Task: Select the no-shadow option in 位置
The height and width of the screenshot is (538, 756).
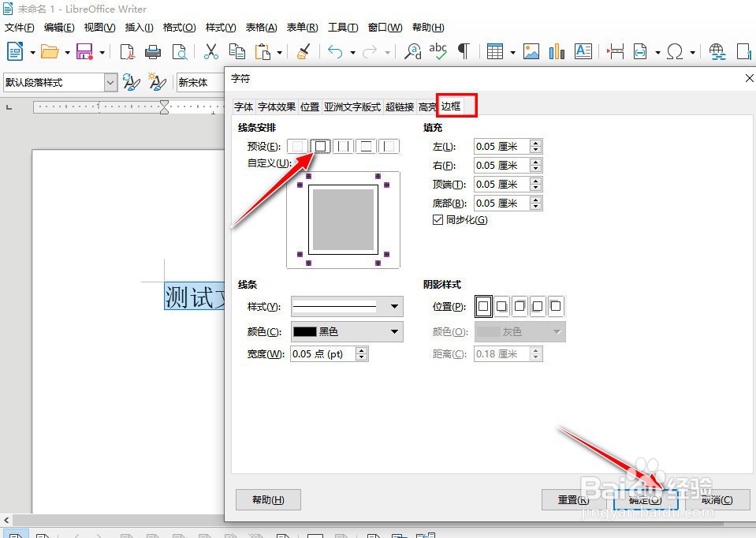Action: point(483,306)
